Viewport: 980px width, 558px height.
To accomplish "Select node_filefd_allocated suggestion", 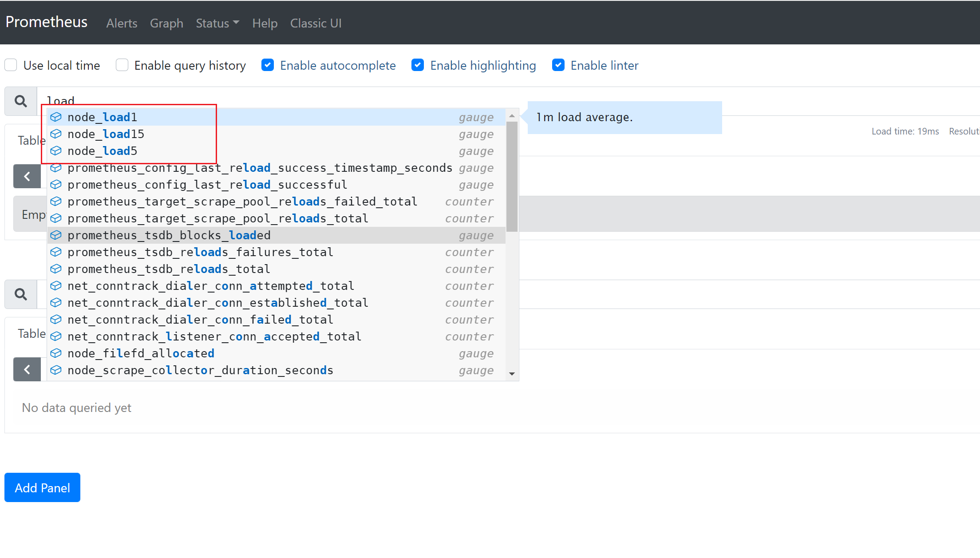I will click(x=276, y=353).
